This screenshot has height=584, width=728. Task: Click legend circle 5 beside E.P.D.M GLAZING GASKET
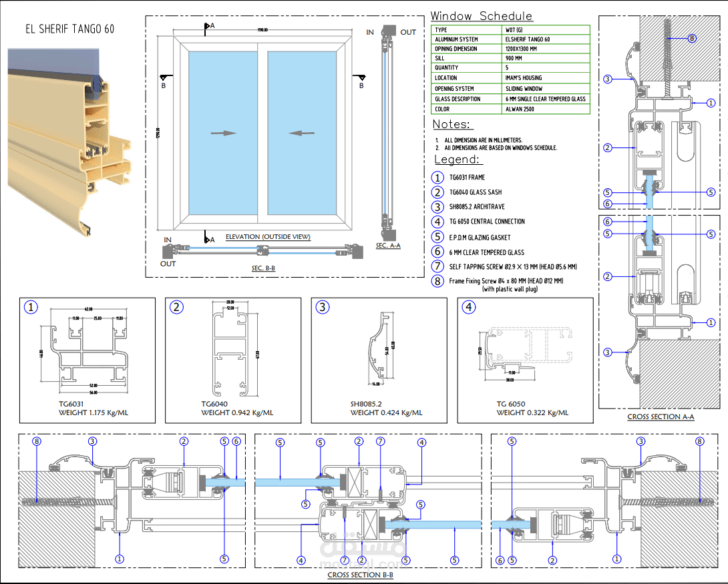click(437, 237)
